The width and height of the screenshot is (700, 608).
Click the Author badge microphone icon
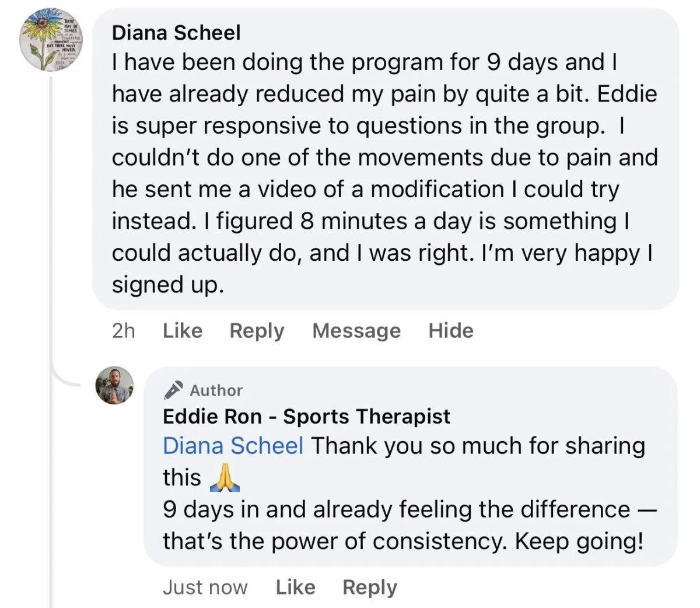[x=173, y=390]
